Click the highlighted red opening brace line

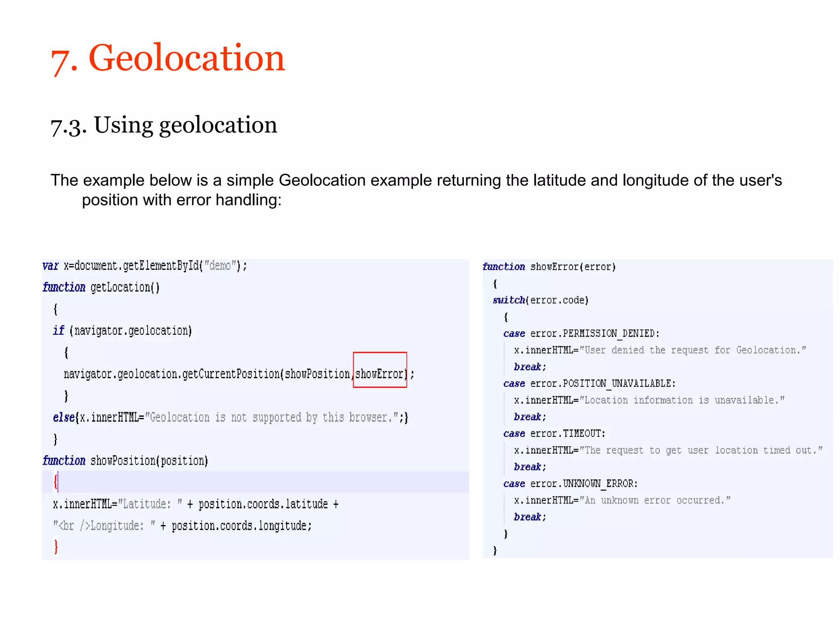[x=56, y=482]
